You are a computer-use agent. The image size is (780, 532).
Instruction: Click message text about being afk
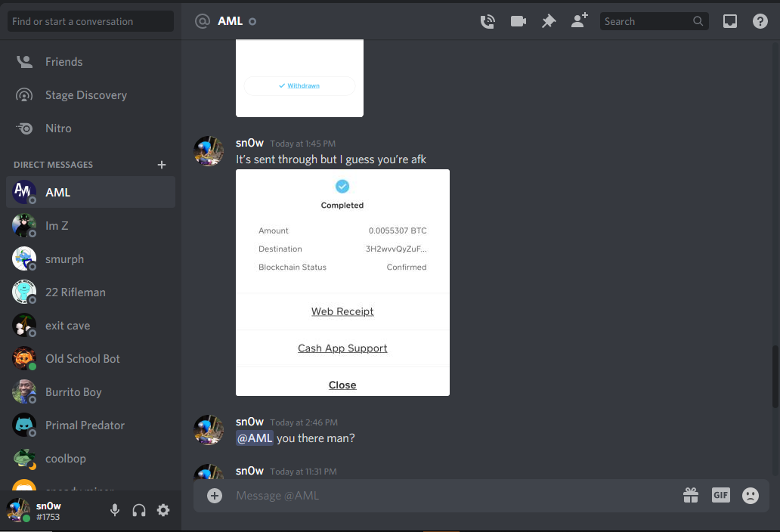point(331,159)
